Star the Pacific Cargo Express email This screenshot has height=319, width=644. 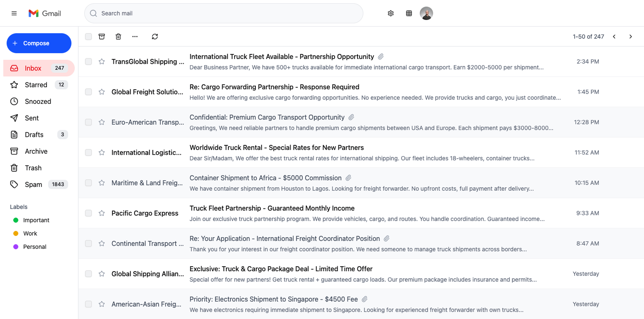(101, 213)
